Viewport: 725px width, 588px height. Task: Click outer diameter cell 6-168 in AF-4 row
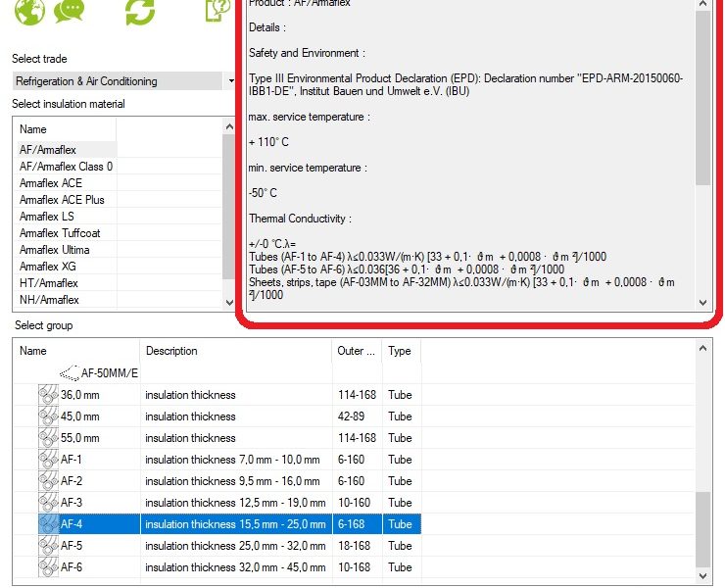351,523
